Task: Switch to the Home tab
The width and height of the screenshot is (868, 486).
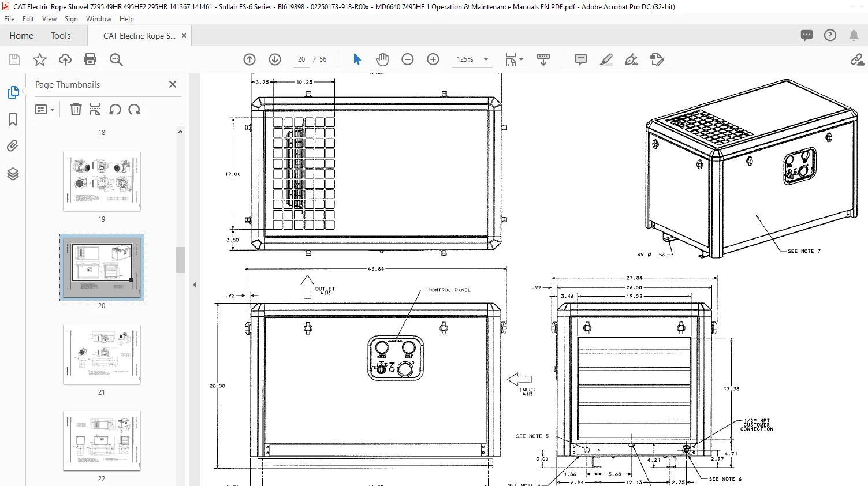Action: [x=21, y=36]
